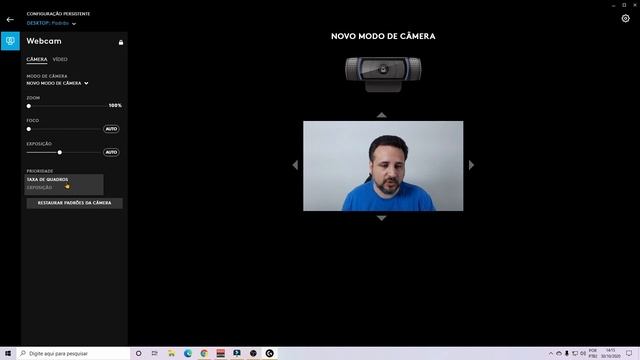The image size is (640, 360).
Task: Adjust the EXPOSIÇÃO slider handle
Action: [60, 152]
